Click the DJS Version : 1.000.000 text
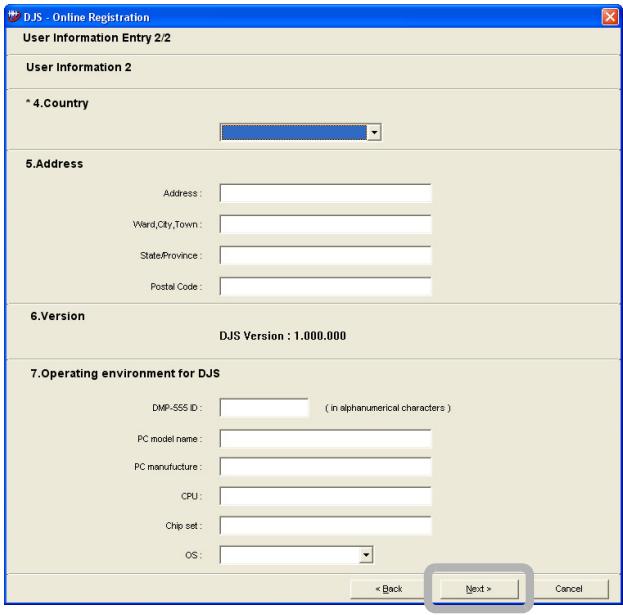This screenshot has width=623, height=615. tap(282, 336)
